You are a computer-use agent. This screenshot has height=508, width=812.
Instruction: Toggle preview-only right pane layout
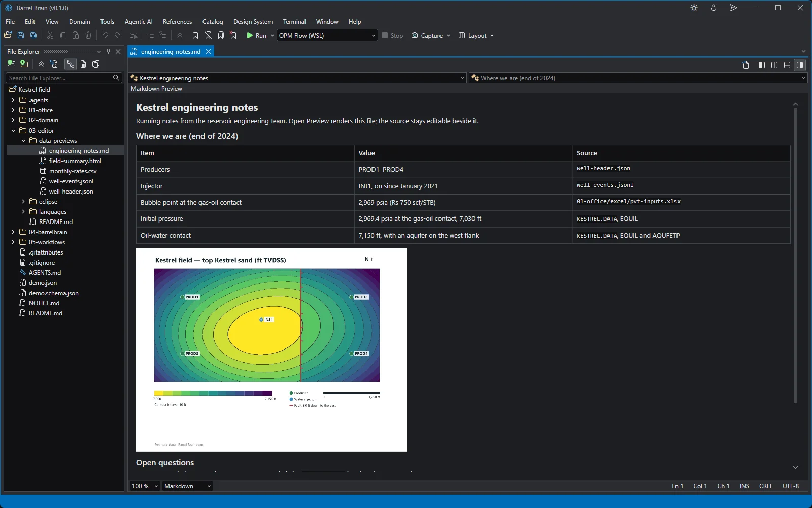coord(800,65)
